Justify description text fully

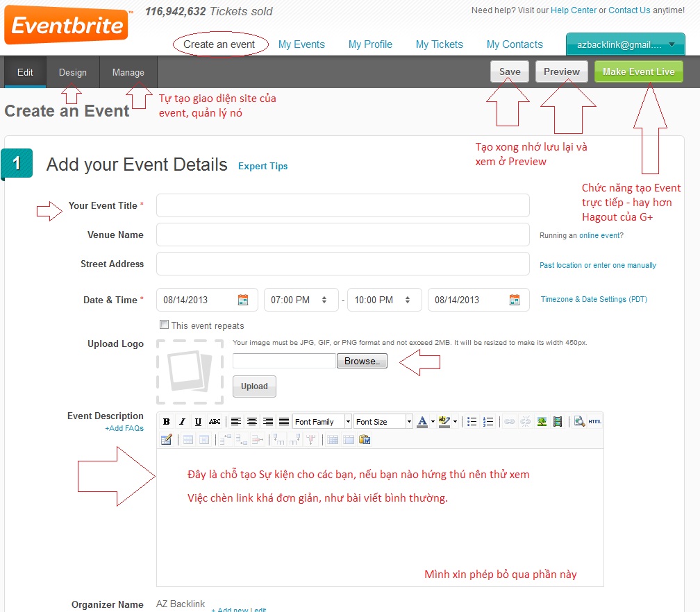click(284, 422)
